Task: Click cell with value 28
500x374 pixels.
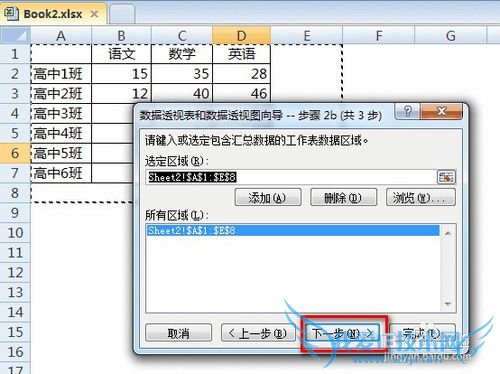Action: click(x=241, y=74)
